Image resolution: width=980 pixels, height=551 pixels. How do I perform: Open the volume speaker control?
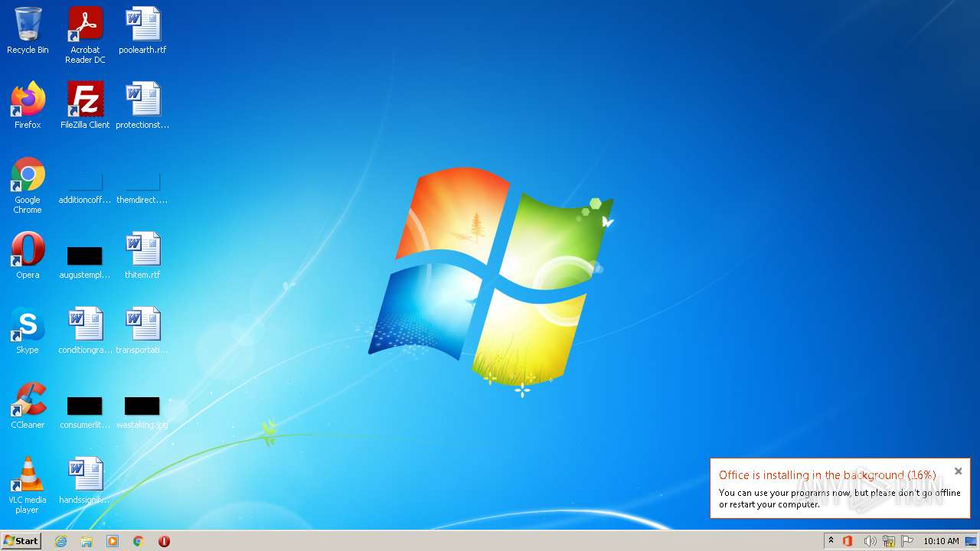870,541
